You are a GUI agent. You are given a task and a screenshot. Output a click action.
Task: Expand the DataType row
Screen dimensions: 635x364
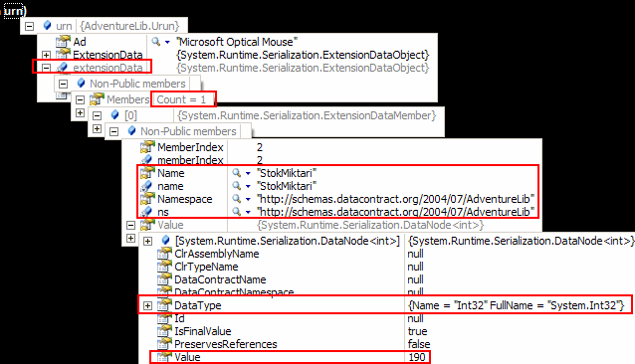[148, 305]
